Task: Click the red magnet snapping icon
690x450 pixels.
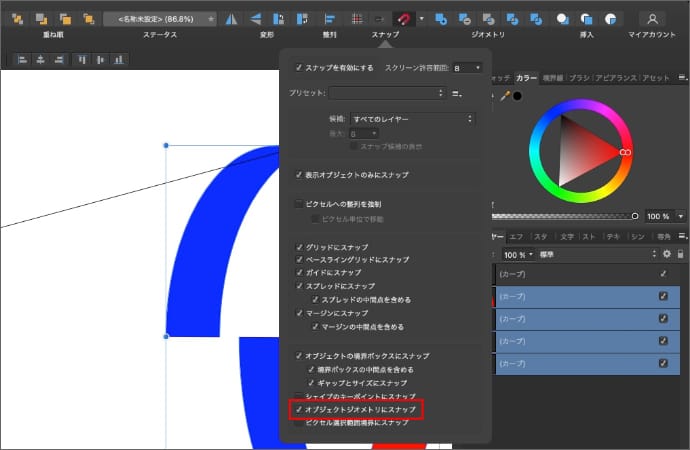Action: (x=405, y=19)
